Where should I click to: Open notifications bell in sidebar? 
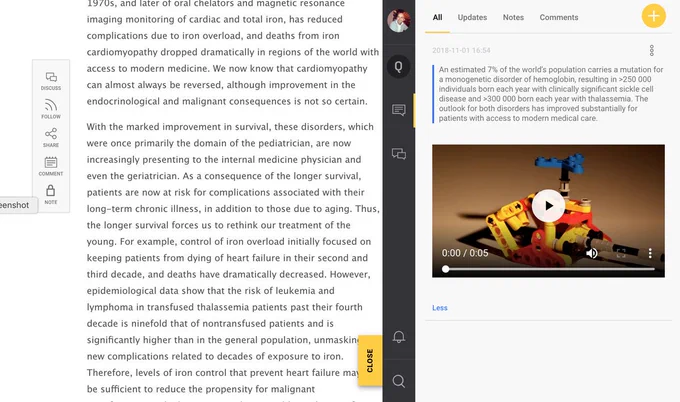coord(399,337)
